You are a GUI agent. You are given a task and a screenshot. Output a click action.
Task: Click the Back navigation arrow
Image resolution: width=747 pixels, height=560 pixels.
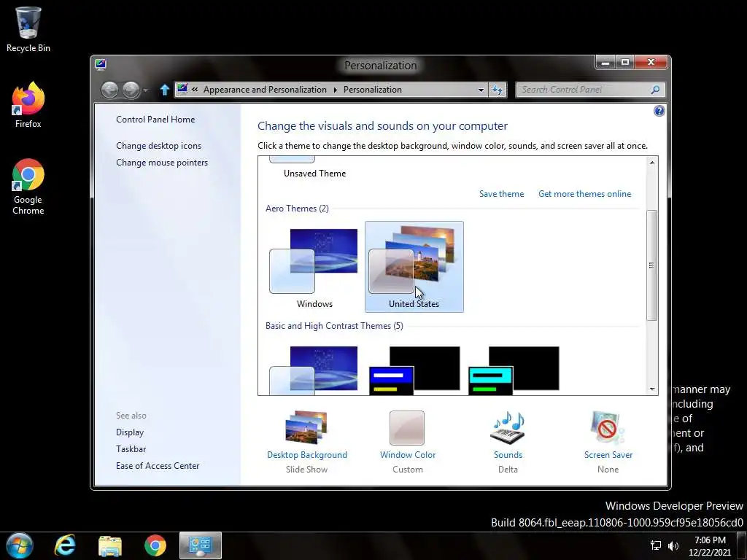(x=109, y=90)
